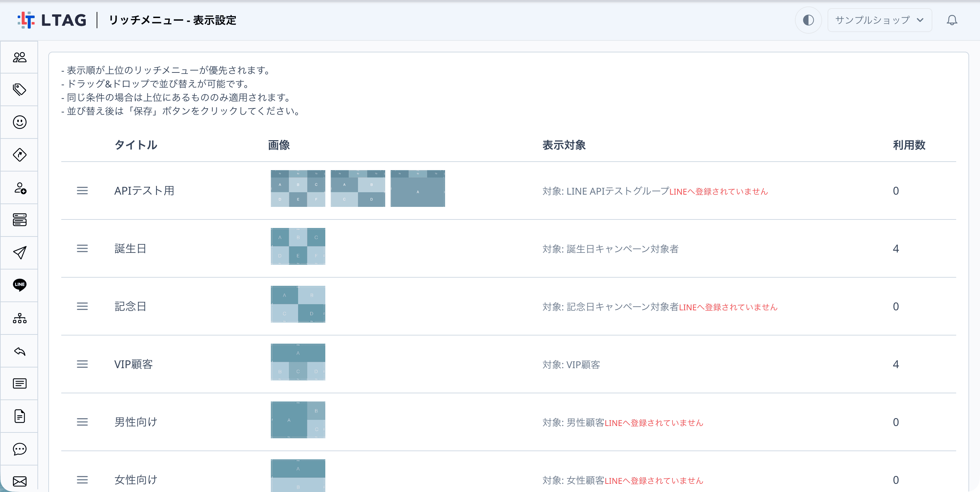Click 対象: 男性顧客 target text

(x=573, y=422)
